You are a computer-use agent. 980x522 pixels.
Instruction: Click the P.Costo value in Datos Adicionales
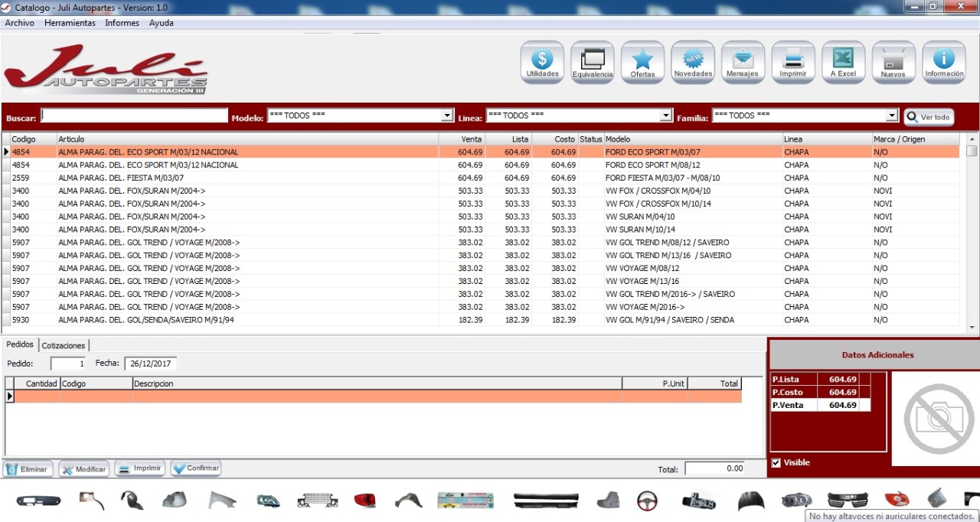[838, 392]
